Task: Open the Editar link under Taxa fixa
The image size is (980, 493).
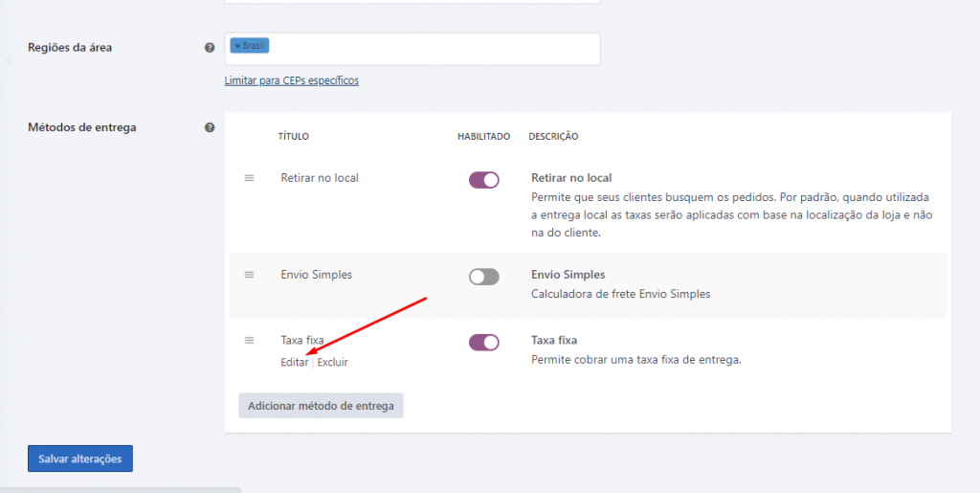Action: pyautogui.click(x=295, y=363)
